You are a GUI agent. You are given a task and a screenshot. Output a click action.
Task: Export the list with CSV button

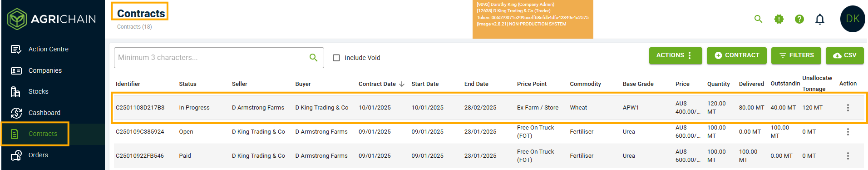[845, 55]
